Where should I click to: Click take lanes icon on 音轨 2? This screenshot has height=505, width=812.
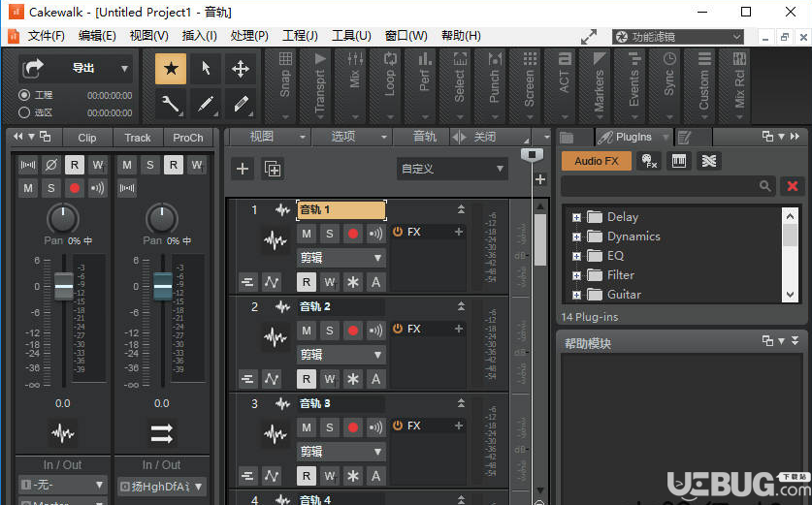click(x=247, y=379)
